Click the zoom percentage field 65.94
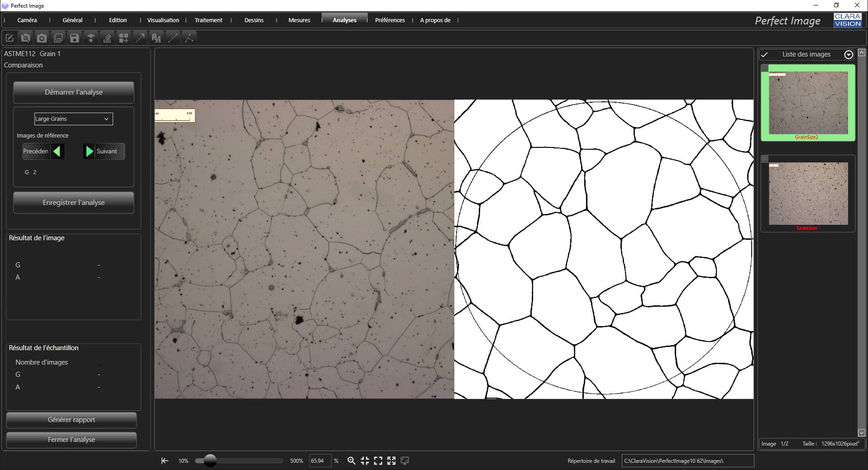 (x=320, y=461)
